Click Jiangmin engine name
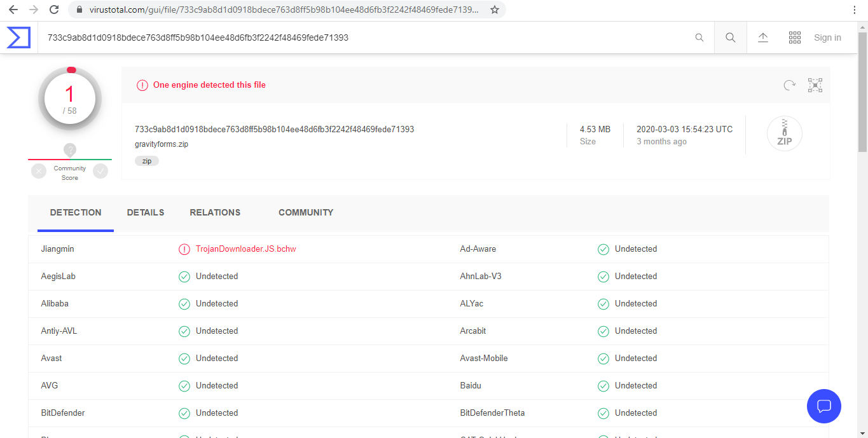 point(58,249)
